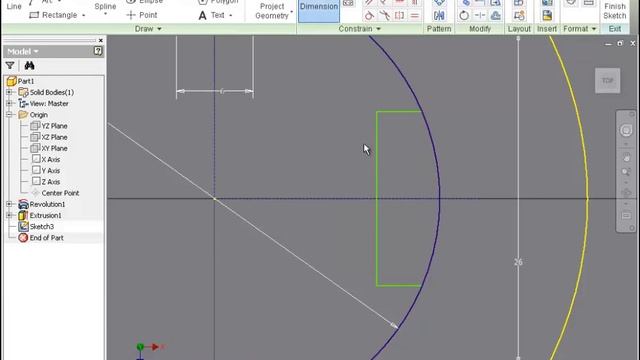The image size is (640, 360).
Task: Click the Insert panel lower icon
Action: 547,16
